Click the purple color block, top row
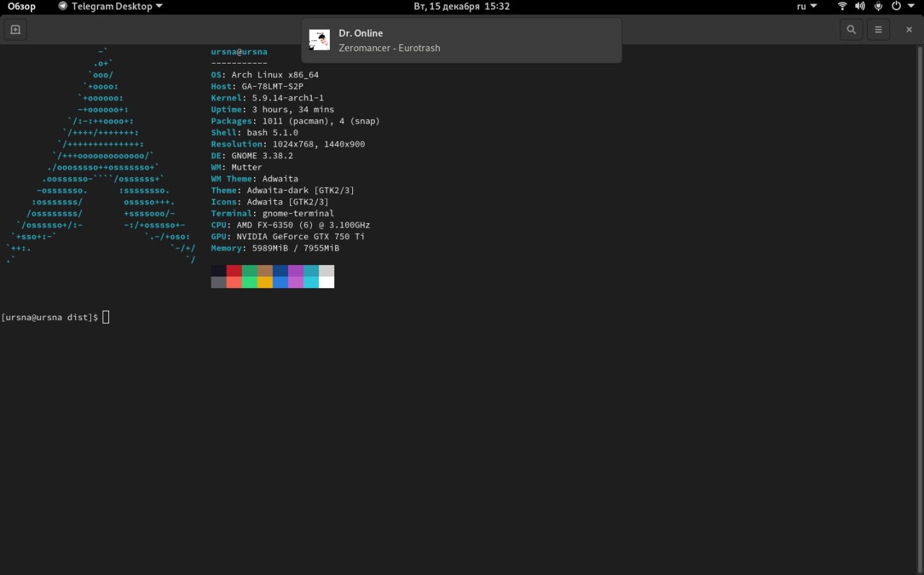Image resolution: width=924 pixels, height=575 pixels. click(295, 271)
